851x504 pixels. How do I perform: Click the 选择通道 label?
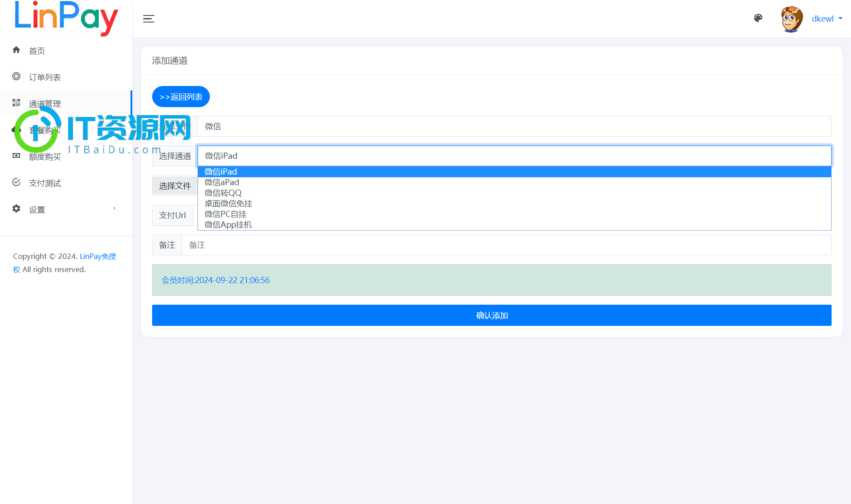(175, 156)
